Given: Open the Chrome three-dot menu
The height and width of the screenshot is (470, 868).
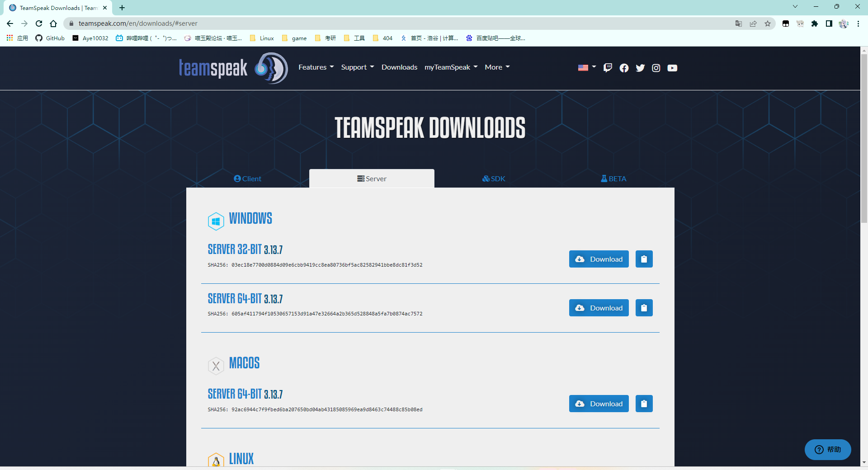Looking at the screenshot, I should (x=858, y=23).
